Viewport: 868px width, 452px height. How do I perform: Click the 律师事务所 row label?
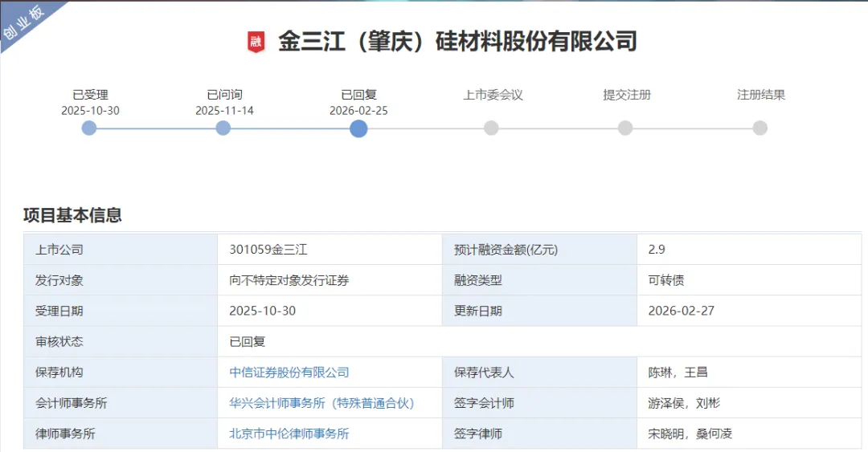click(x=65, y=434)
